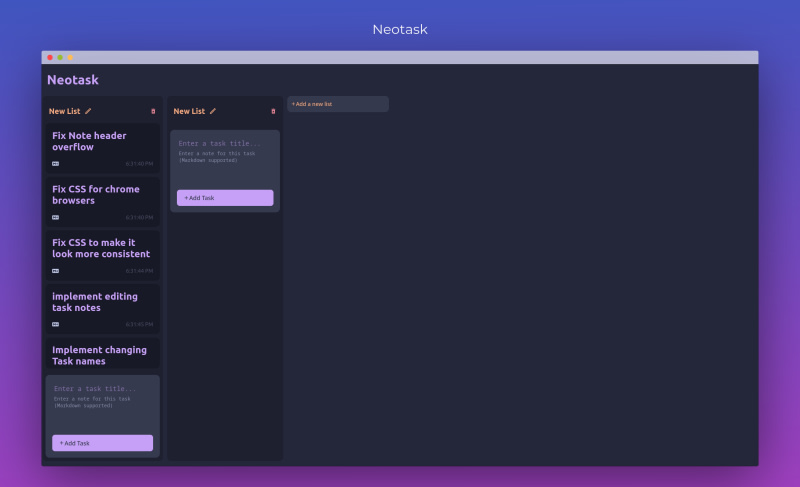
Task: Click note icon on 'Fix CSS to make it look more consistent'
Action: 56,270
